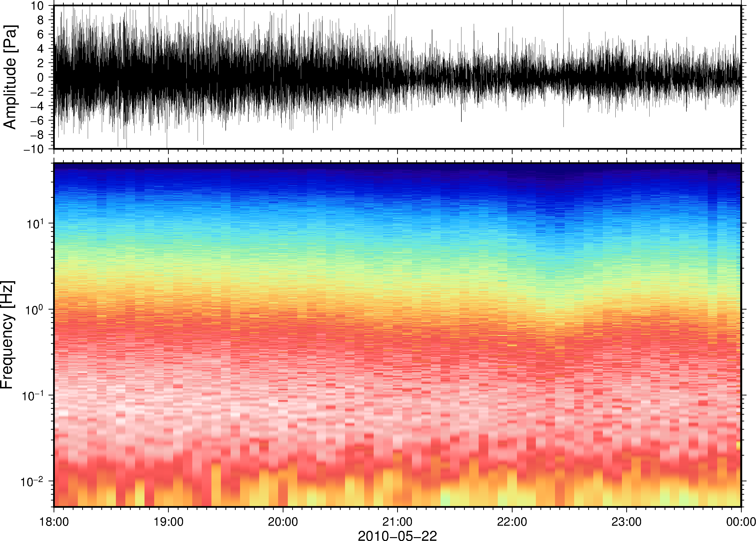Click amplitude tick label 4
Image resolution: width=756 pixels, height=541 pixels.
[x=40, y=49]
